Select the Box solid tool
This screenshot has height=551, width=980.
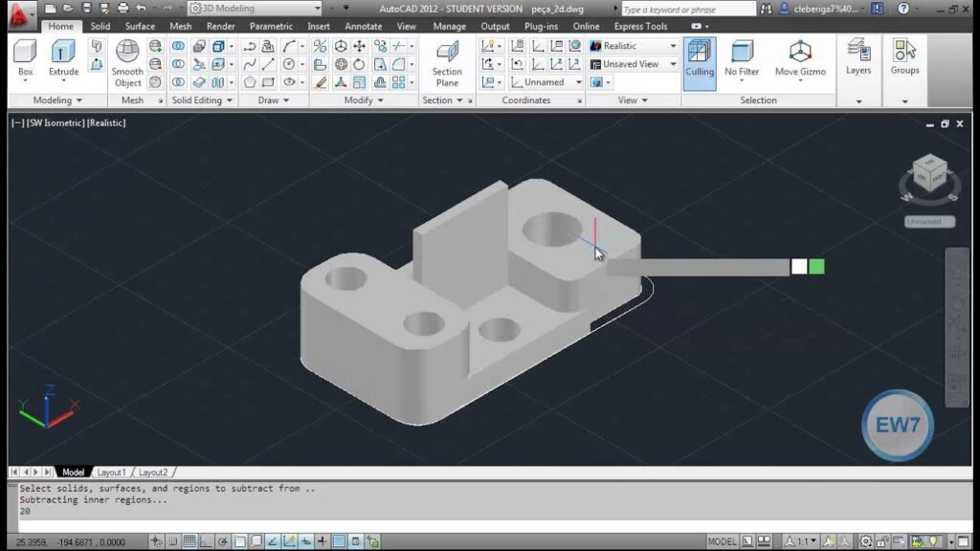[x=25, y=58]
